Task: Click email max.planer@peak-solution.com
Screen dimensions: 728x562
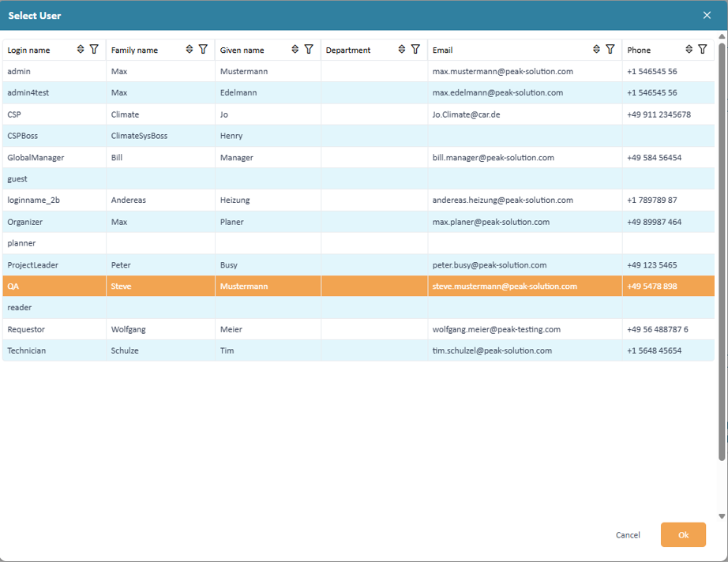Action: tap(491, 223)
